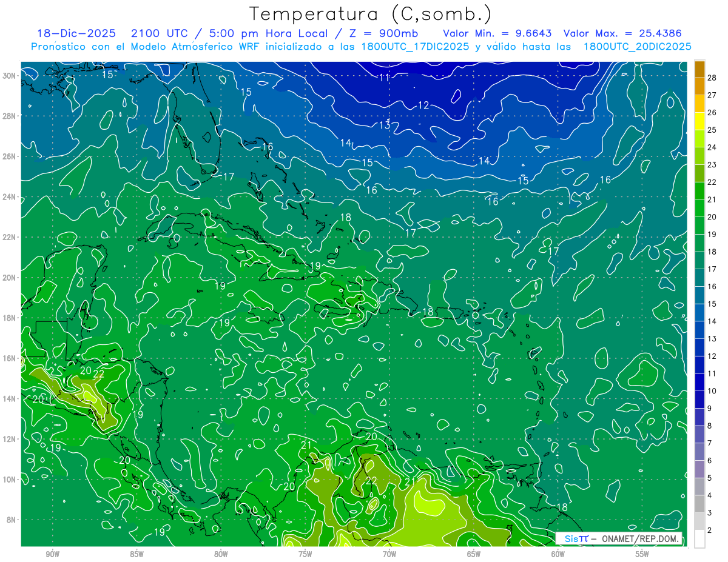Click color legend label '7'

coord(710,443)
